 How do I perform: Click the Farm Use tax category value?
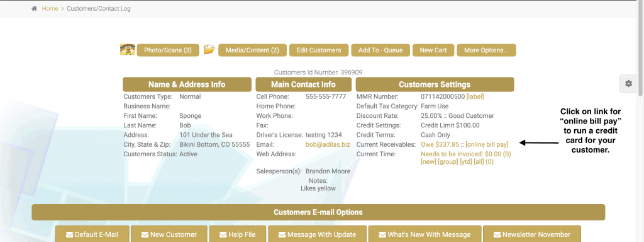[x=435, y=106]
